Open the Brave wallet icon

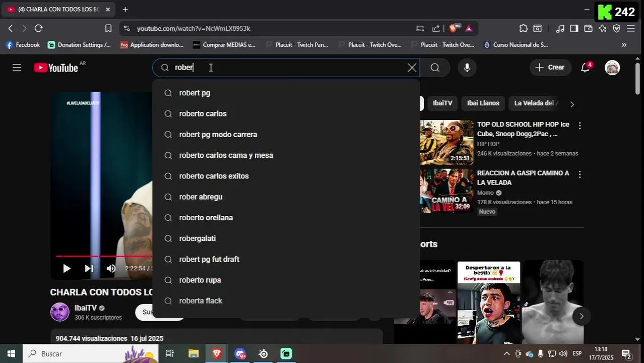coord(588,28)
